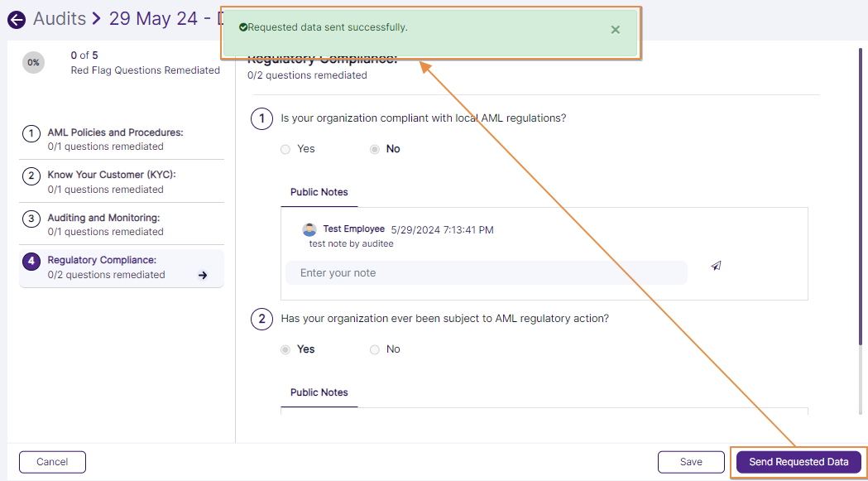Screen dimensions: 868x481
Task: Click the green checkmark in the success message
Action: 243,27
